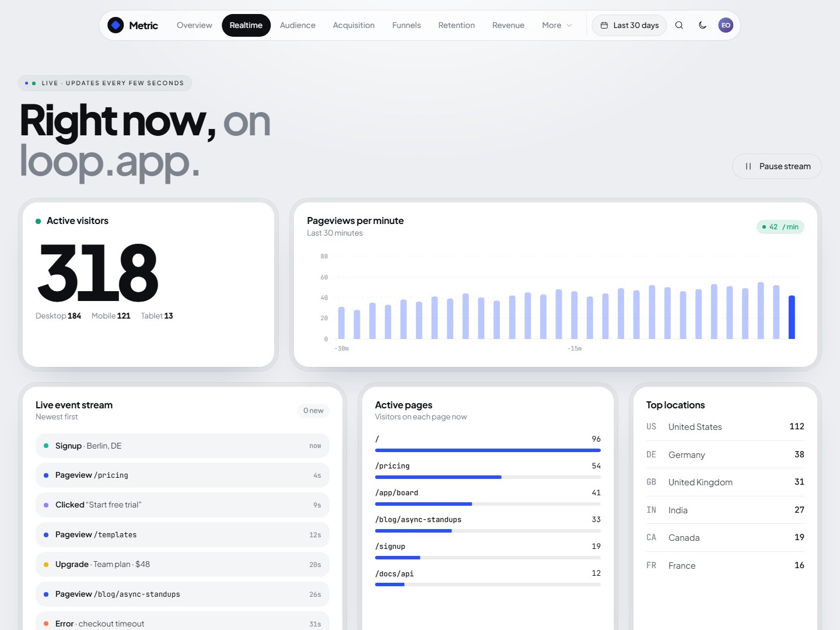The image size is (840, 630).
Task: Open the EO user avatar menu
Action: (x=726, y=25)
